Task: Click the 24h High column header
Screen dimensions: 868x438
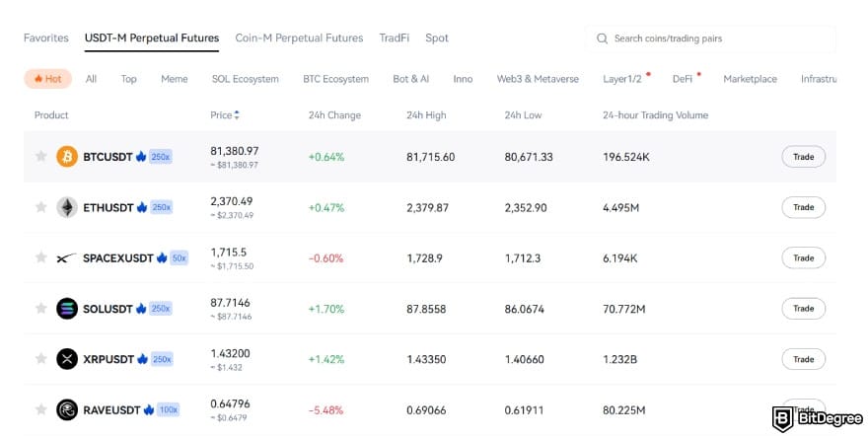Action: tap(426, 115)
